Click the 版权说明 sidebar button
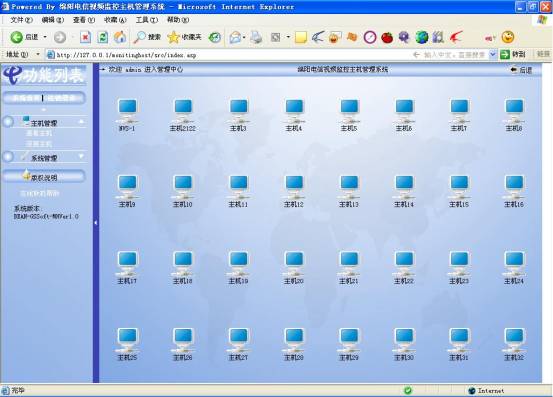 click(44, 176)
